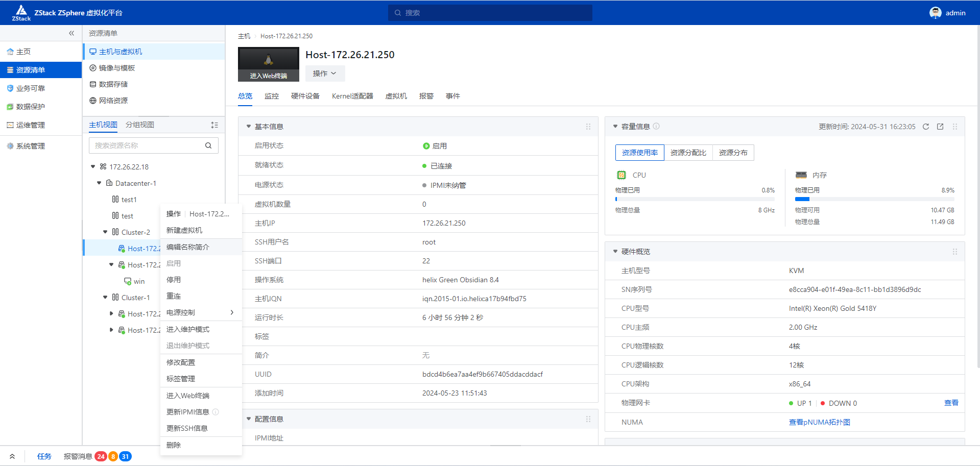Screen dimensions: 980x466
Task: Open the 硬件设备 tab
Action: [x=305, y=96]
